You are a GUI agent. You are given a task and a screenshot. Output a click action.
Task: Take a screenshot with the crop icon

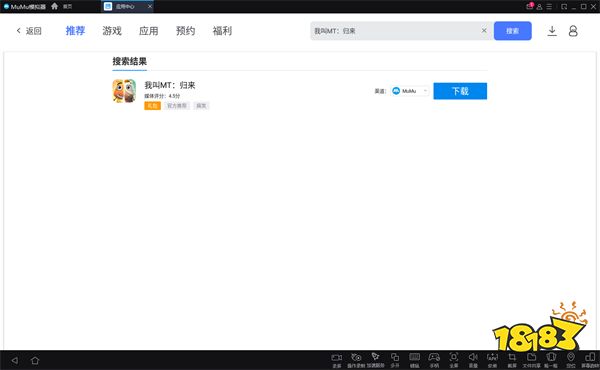[512, 360]
